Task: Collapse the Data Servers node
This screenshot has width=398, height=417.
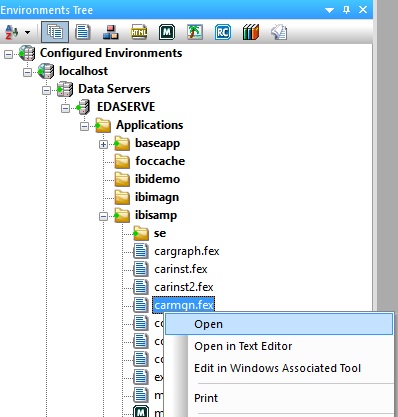Action: [46, 90]
